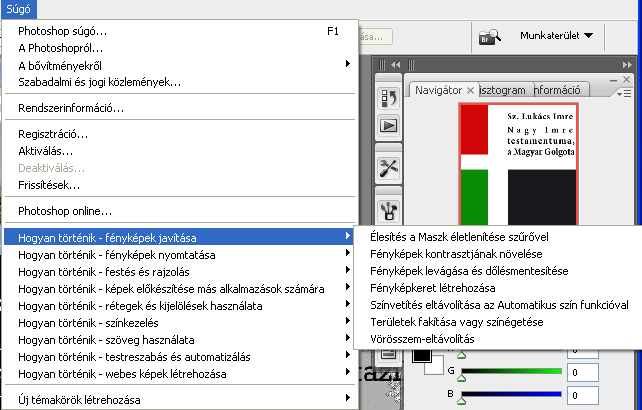Expand Hogyan történik - szöveg használata
The width and height of the screenshot is (642, 410).
coord(179,340)
